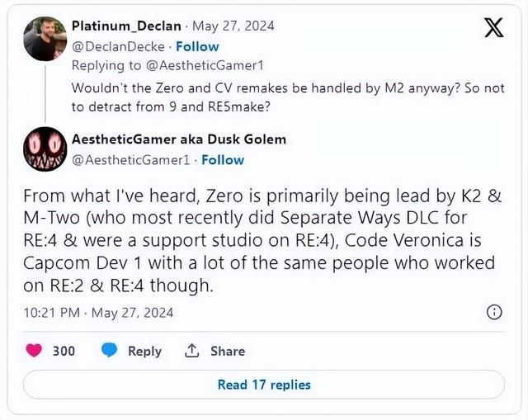528x420 pixels.
Task: Click the 'Reply' text label
Action: point(144,351)
